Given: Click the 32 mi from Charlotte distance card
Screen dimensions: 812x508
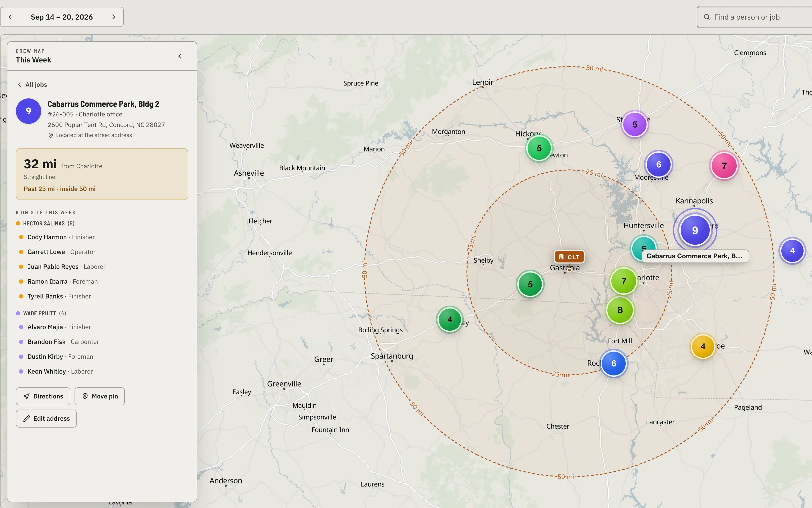Looking at the screenshot, I should pos(102,174).
